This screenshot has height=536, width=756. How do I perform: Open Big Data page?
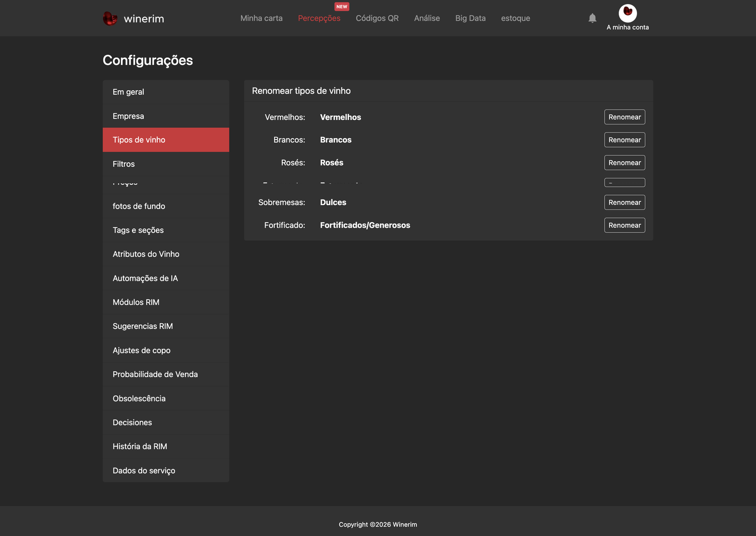click(x=470, y=18)
